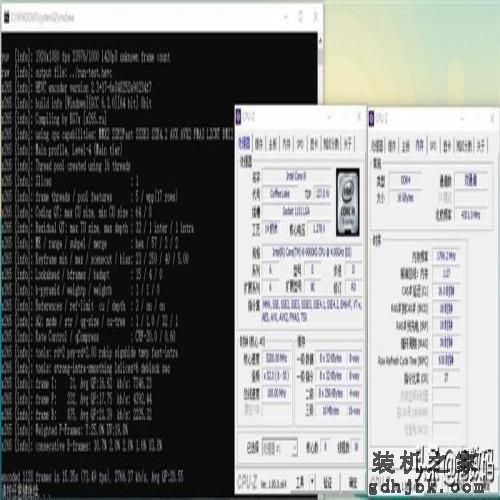Click the 工具 button in CPU-Z

click(300, 482)
